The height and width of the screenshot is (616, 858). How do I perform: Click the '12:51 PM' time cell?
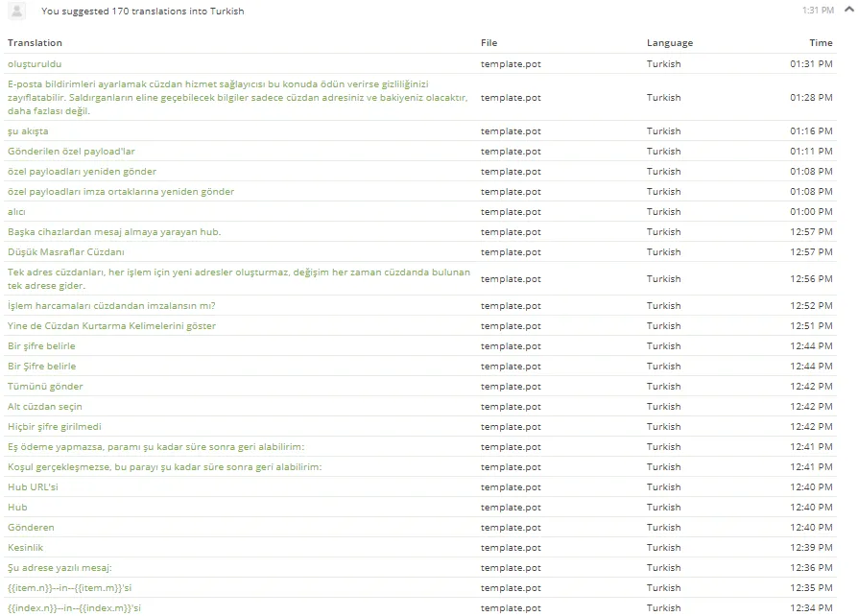tap(812, 326)
